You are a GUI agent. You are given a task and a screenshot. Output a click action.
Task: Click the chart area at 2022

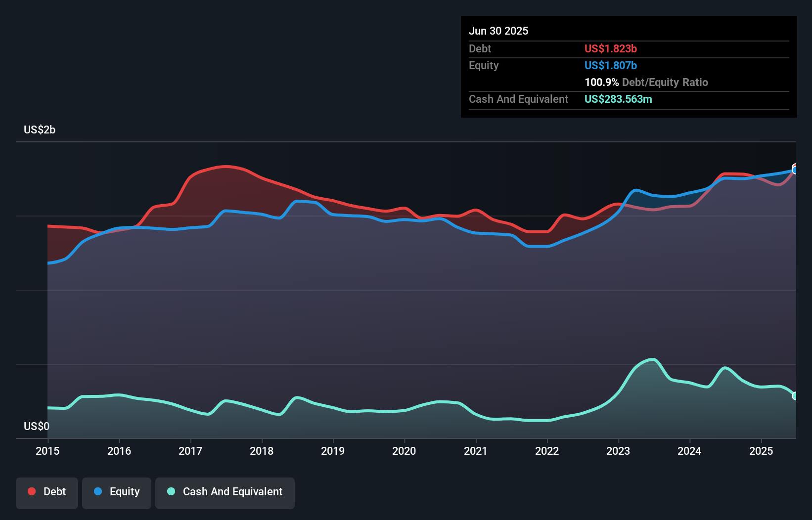(x=547, y=297)
